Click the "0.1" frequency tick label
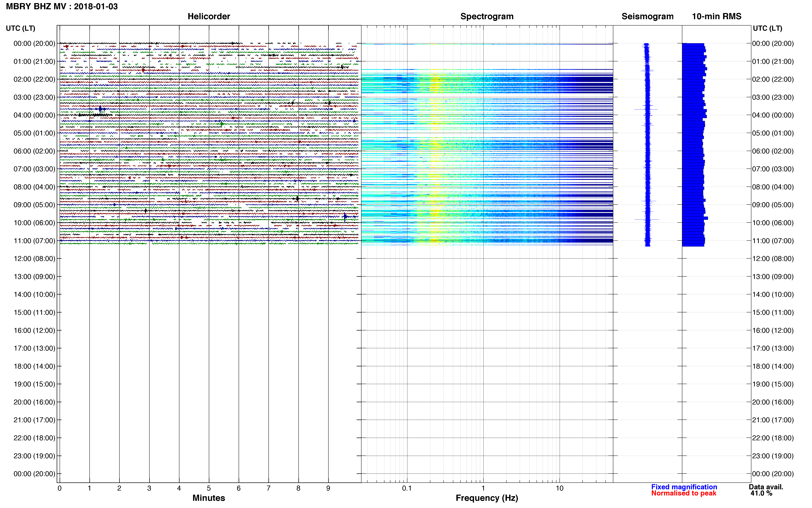The image size is (812, 508). click(x=407, y=488)
